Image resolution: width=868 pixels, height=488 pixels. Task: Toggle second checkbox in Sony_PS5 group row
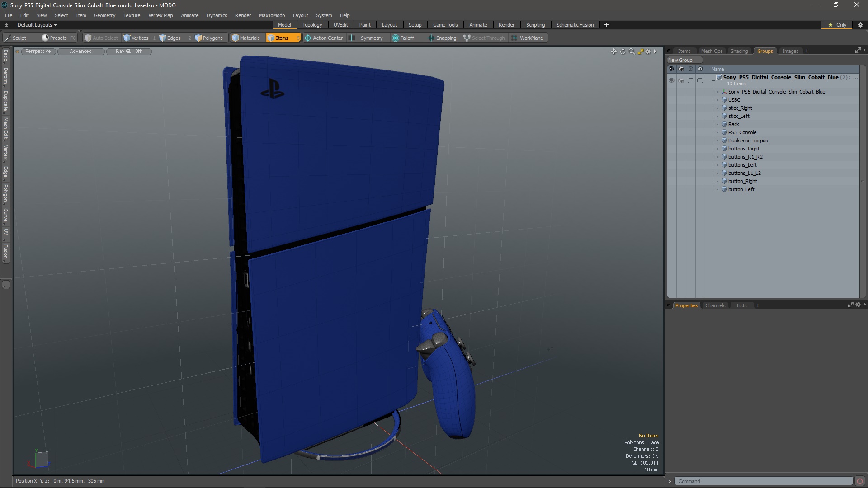click(700, 80)
